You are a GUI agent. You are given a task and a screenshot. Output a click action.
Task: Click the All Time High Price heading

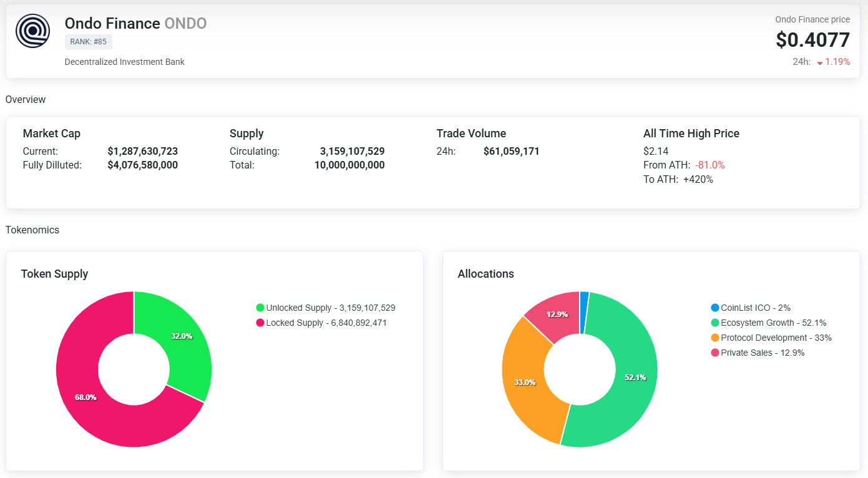pos(691,134)
